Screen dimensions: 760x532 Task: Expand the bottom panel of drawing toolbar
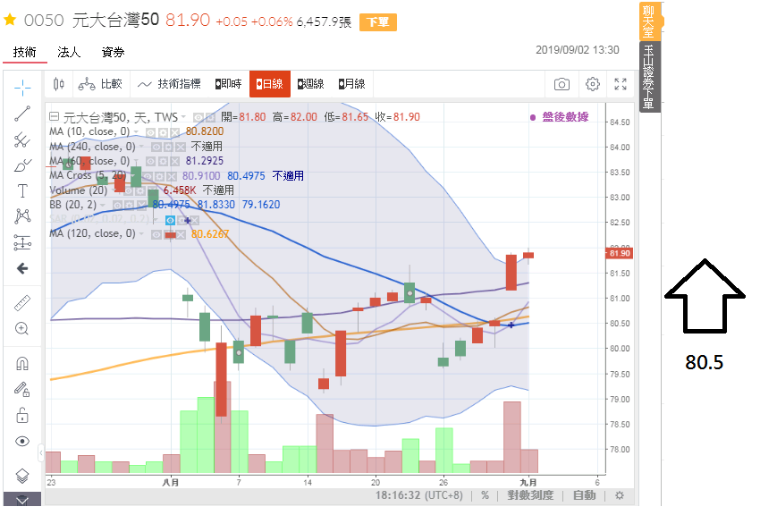[x=22, y=499]
